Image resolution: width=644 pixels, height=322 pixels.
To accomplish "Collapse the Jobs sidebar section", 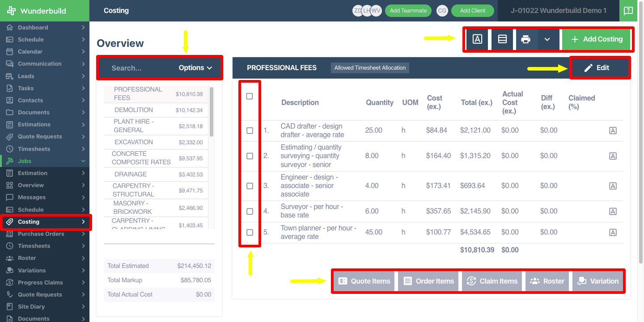I will click(x=83, y=161).
